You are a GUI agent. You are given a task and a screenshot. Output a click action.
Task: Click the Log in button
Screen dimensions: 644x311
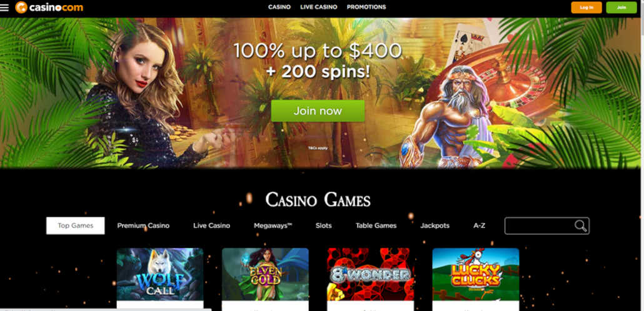point(586,7)
